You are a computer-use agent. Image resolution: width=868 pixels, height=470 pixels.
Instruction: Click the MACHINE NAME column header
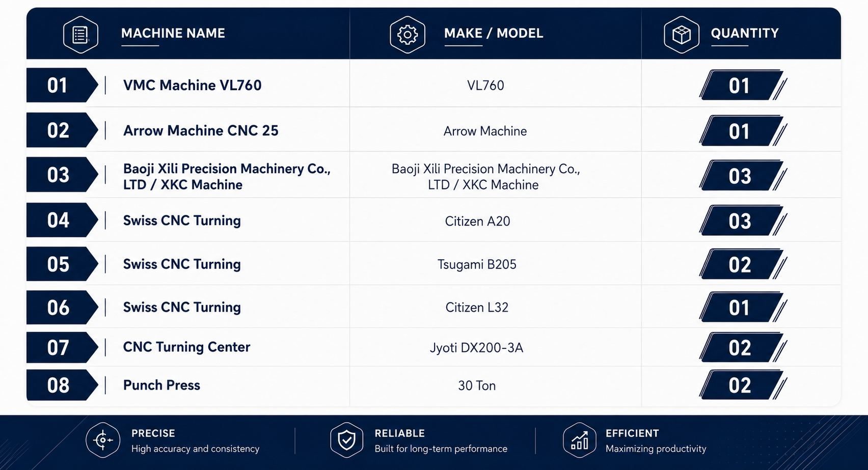coord(173,33)
